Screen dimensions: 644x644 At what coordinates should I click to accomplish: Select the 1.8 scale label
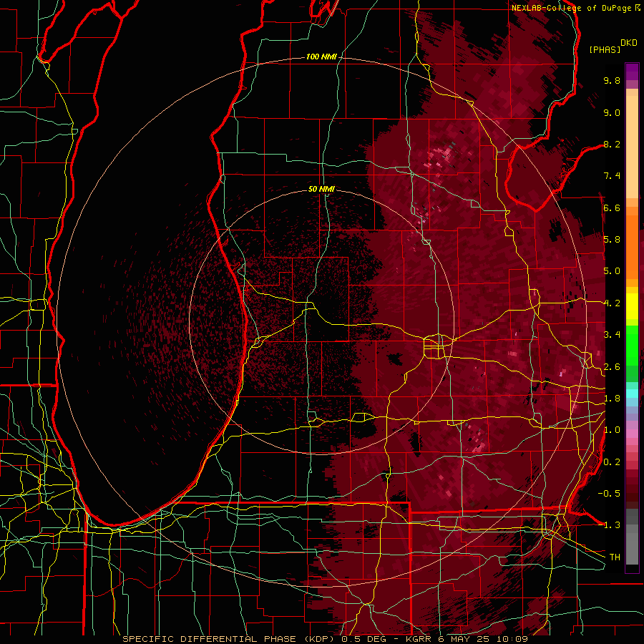pyautogui.click(x=612, y=399)
